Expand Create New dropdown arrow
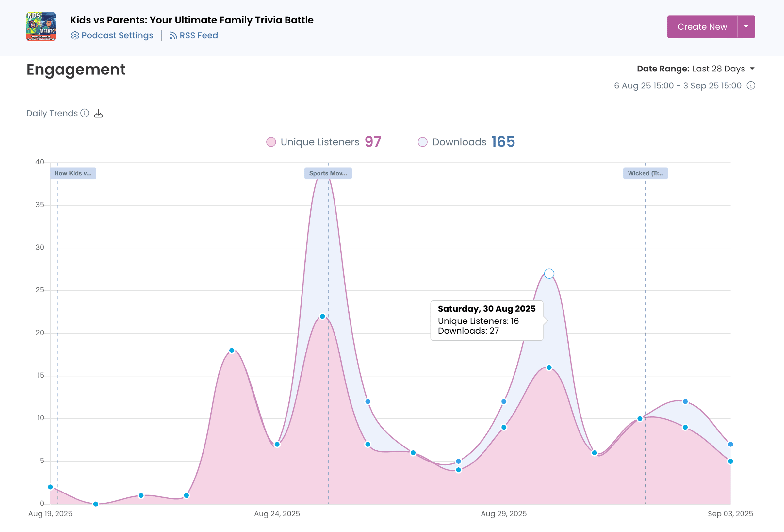This screenshot has height=532, width=784. pyautogui.click(x=746, y=27)
